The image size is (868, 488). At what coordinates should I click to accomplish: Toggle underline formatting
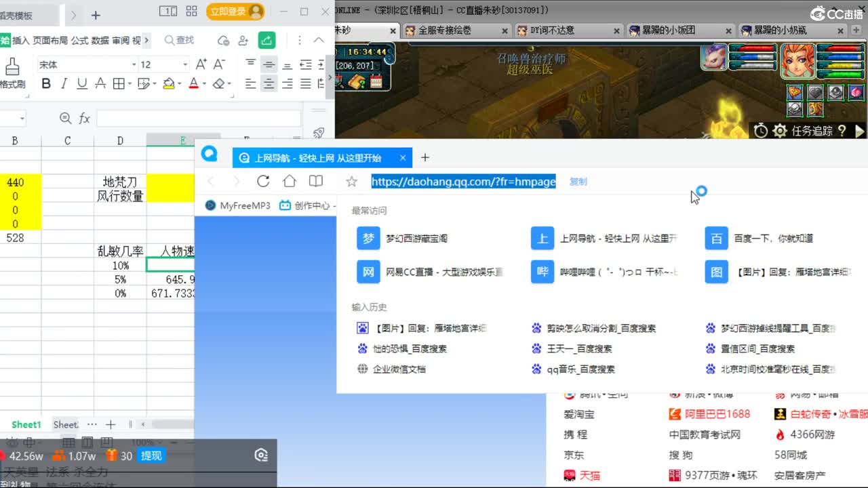[81, 83]
